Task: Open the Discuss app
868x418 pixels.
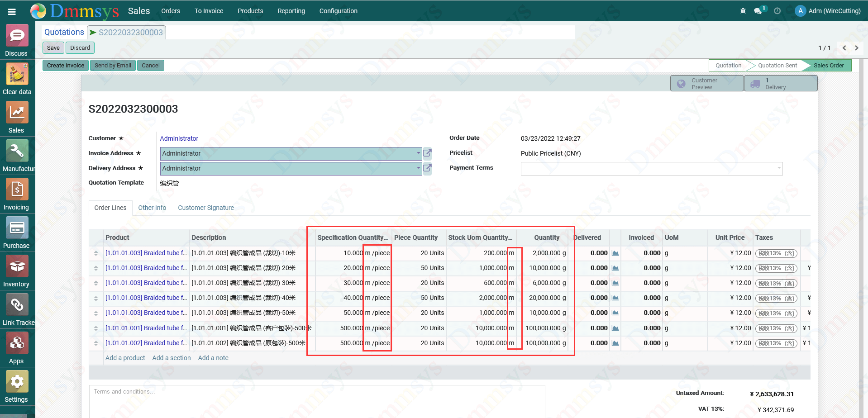Action: click(x=17, y=40)
